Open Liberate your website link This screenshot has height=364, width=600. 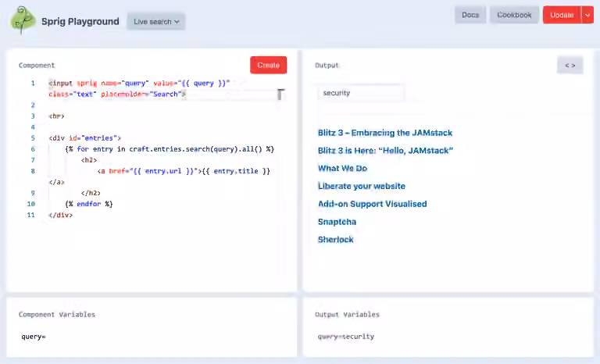click(x=362, y=186)
